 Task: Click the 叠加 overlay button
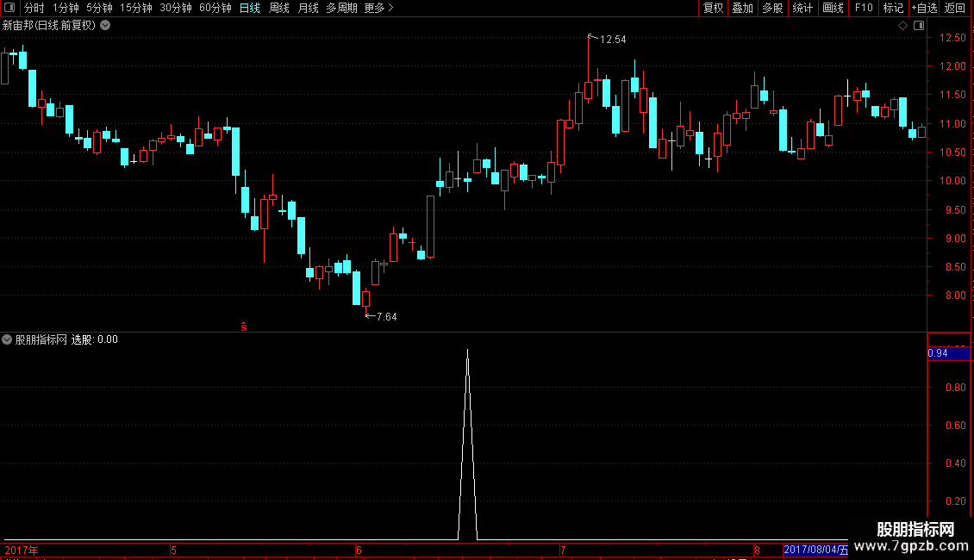pyautogui.click(x=742, y=8)
